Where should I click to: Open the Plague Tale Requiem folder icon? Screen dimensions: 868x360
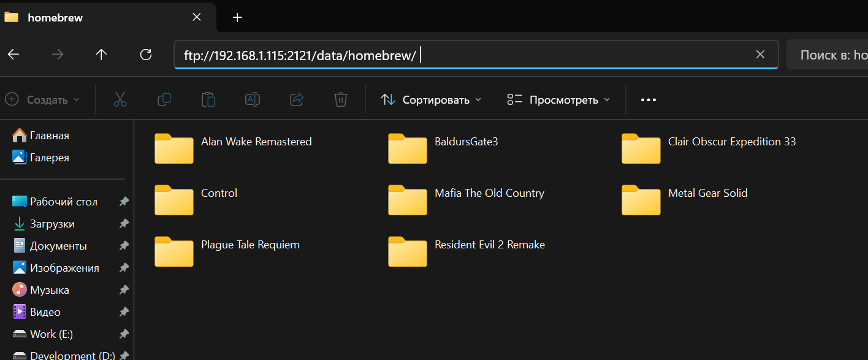174,251
